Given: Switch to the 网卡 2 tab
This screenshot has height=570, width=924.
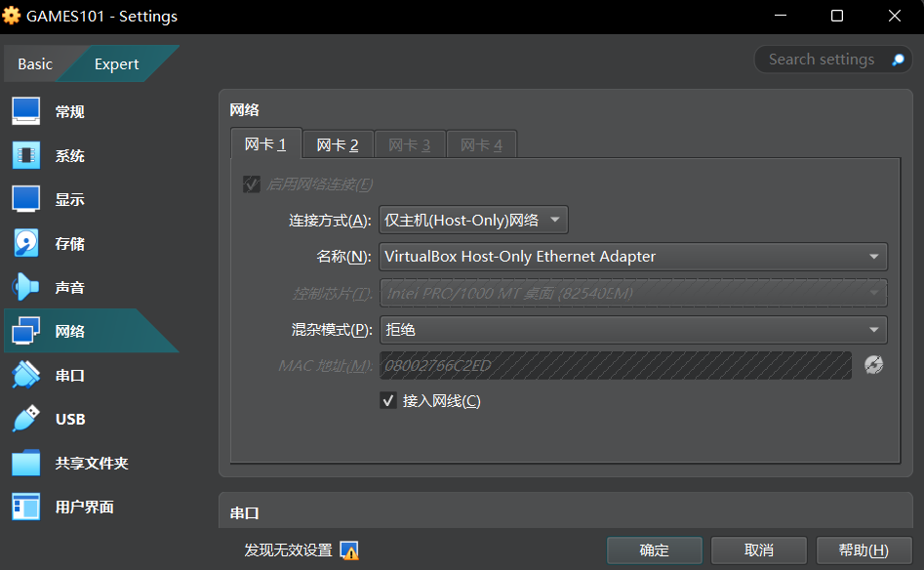Looking at the screenshot, I should pyautogui.click(x=338, y=145).
